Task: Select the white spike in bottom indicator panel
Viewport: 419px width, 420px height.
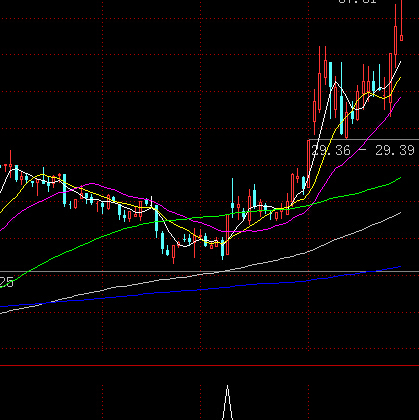Action: click(228, 403)
